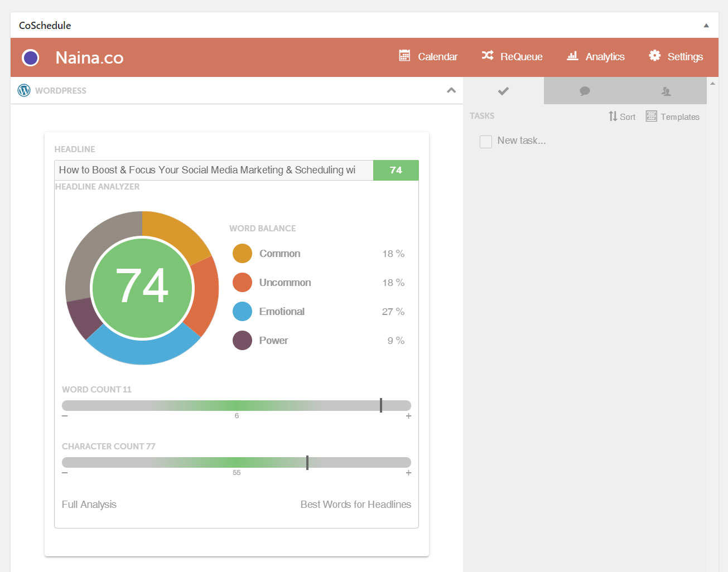Click the '27 %' Emotional value

[393, 312]
